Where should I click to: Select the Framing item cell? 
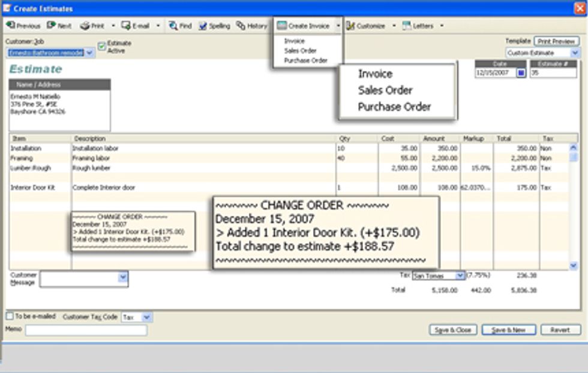(x=40, y=158)
